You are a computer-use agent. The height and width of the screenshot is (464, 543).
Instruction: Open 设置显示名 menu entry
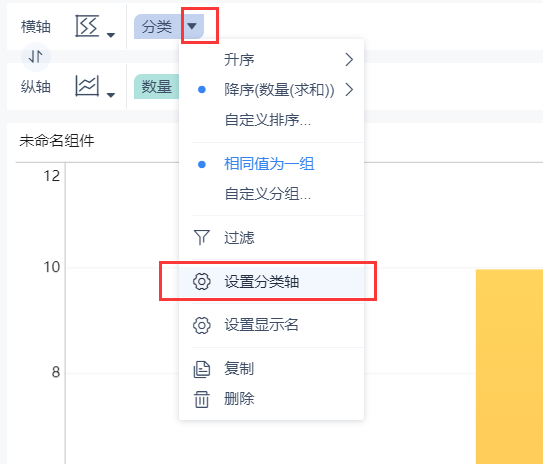[272, 325]
